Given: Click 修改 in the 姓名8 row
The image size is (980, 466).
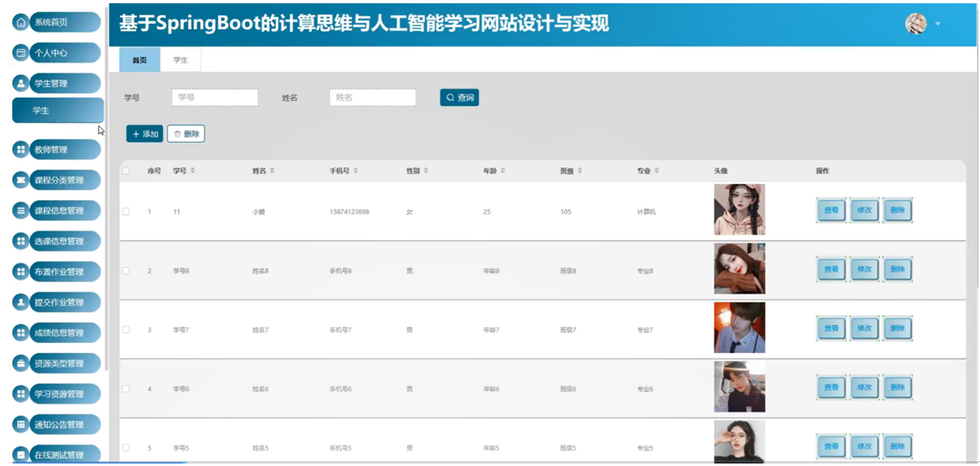Looking at the screenshot, I should click(x=864, y=269).
